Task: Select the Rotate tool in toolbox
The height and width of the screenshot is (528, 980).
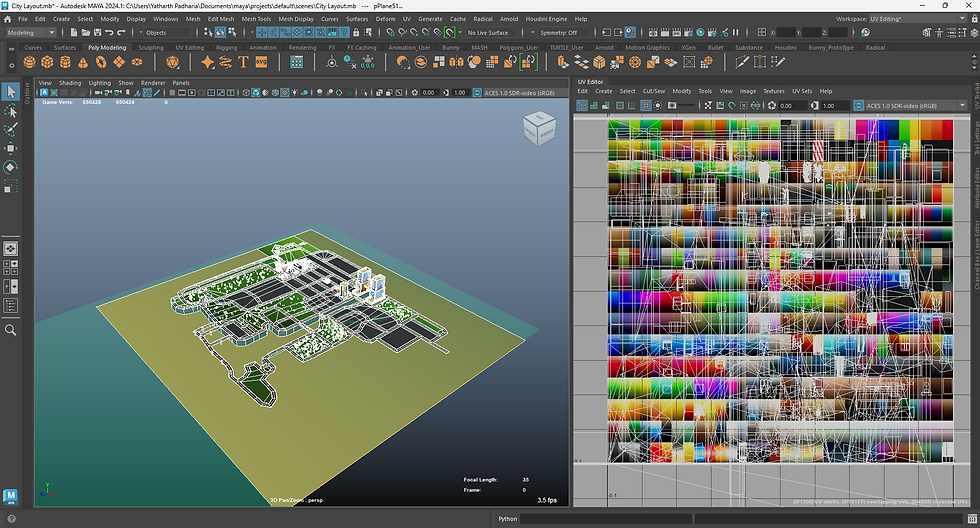Action: (x=11, y=167)
